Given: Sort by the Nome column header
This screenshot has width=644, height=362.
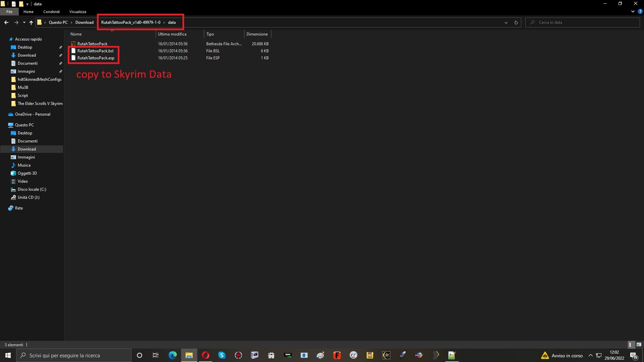Looking at the screenshot, I should click(x=112, y=34).
